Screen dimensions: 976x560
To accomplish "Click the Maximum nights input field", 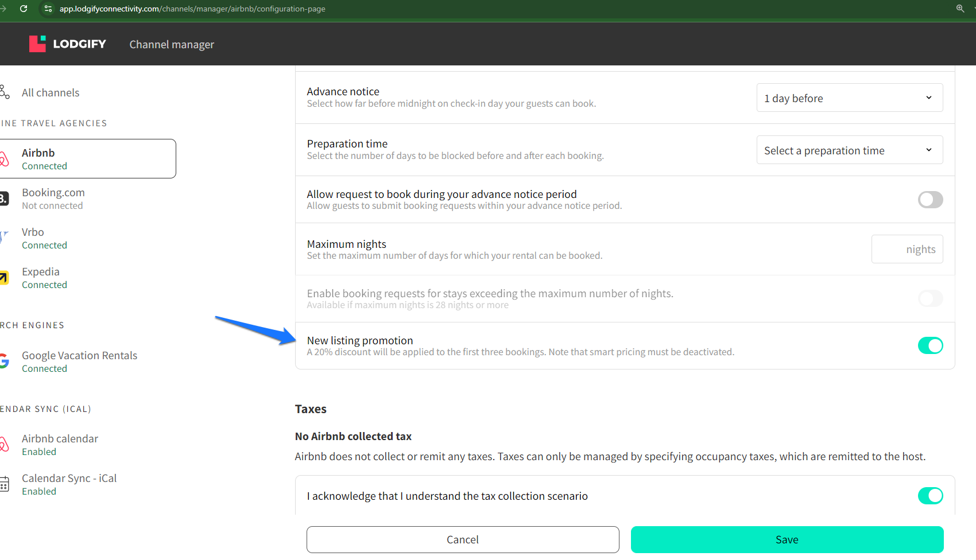I will pos(907,249).
